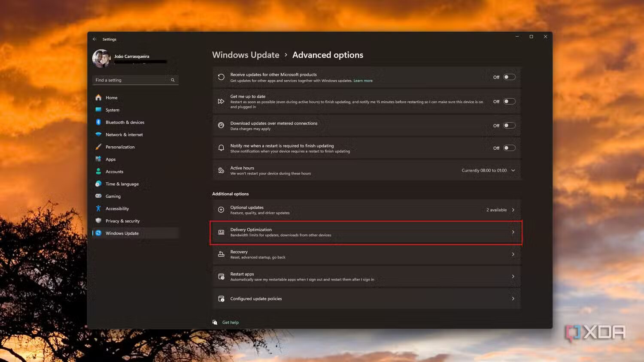The image size is (644, 362).
Task: Click the Find a setting search field
Action: click(131, 80)
